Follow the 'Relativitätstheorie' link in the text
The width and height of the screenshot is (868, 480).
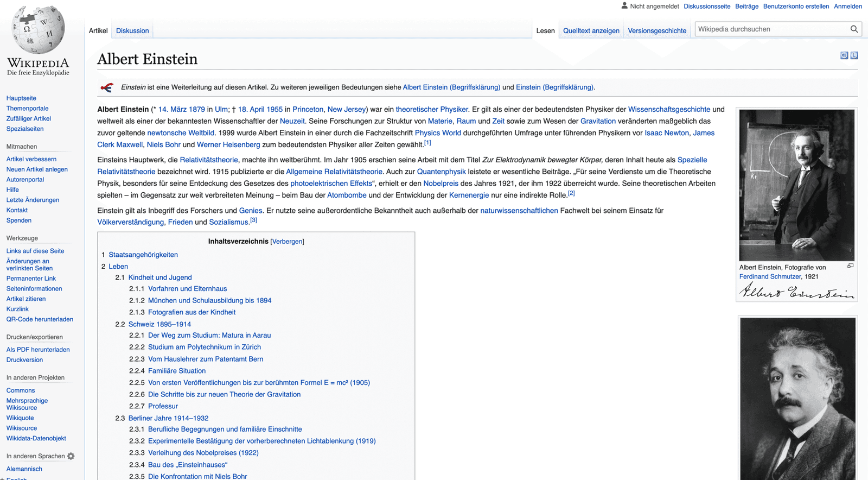pyautogui.click(x=209, y=160)
